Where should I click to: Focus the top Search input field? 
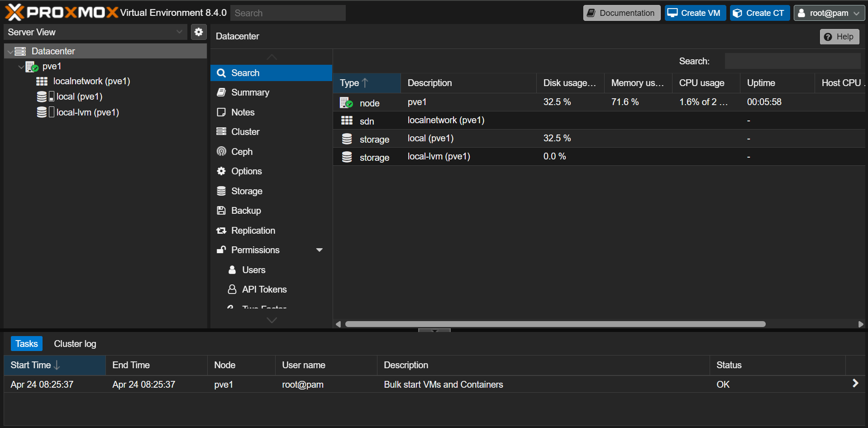(x=288, y=13)
